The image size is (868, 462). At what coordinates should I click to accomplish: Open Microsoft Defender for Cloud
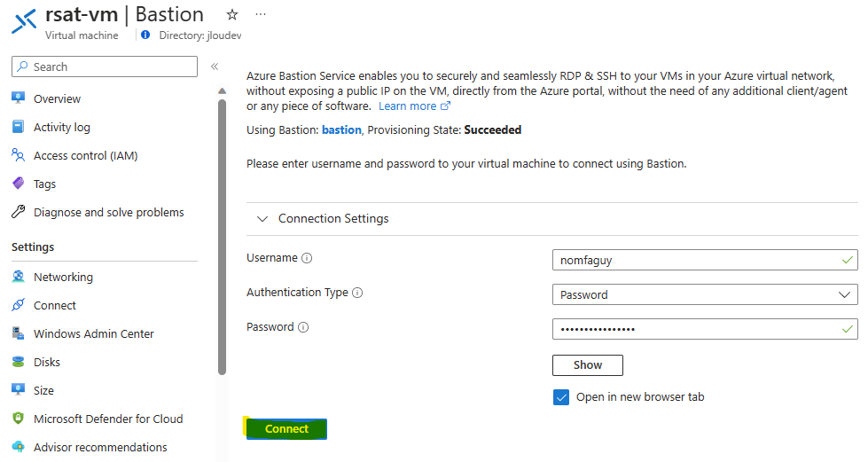coord(108,419)
